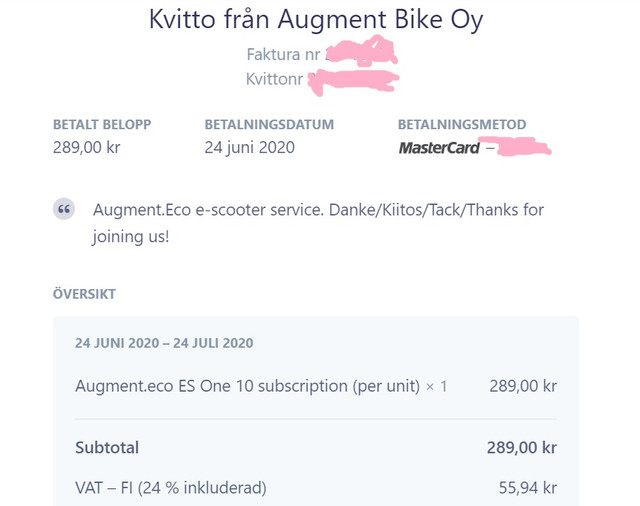Select the receipt title 'Kvitto från Augment Bike Oy'
The width and height of the screenshot is (640, 506).
point(316,19)
